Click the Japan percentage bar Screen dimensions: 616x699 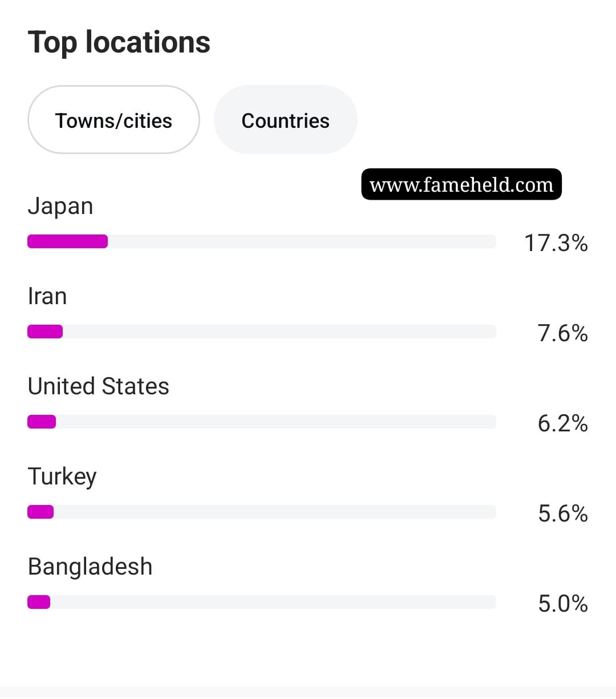pos(262,241)
